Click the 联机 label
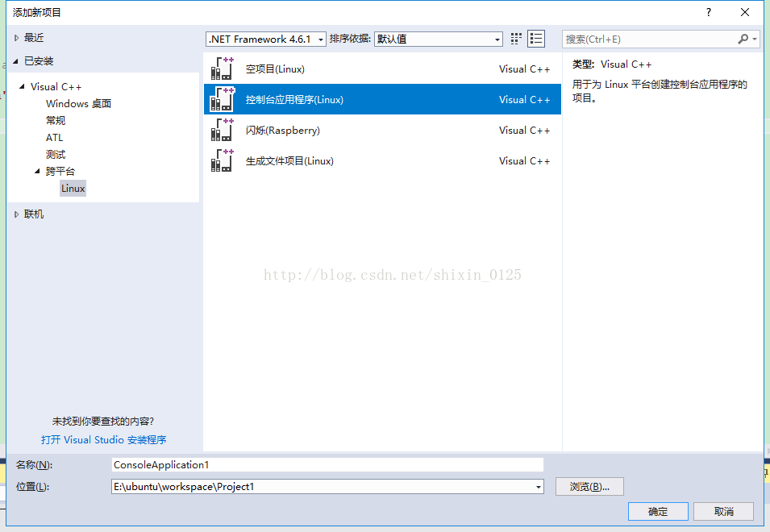 point(34,214)
